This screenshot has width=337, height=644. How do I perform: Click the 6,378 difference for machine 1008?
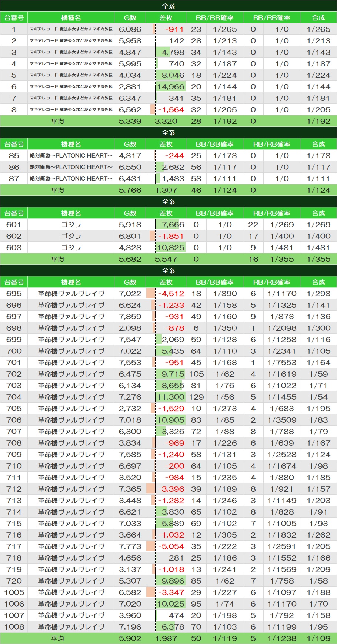173,627
